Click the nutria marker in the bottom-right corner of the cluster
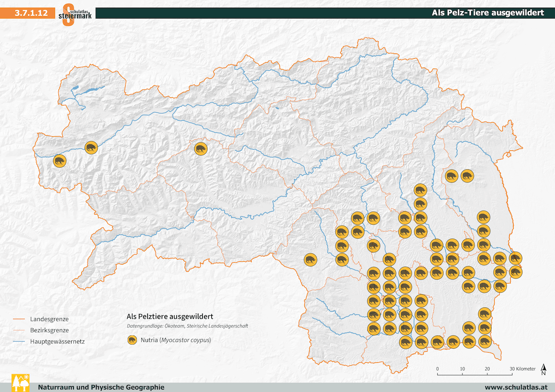Image resolution: width=555 pixels, height=392 pixels. click(484, 341)
